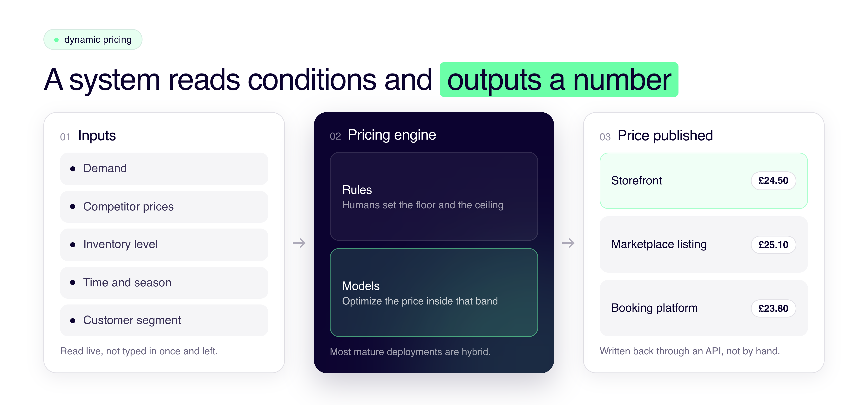Open the Rules card in Pricing engine
The image size is (868, 405).
coord(434,196)
